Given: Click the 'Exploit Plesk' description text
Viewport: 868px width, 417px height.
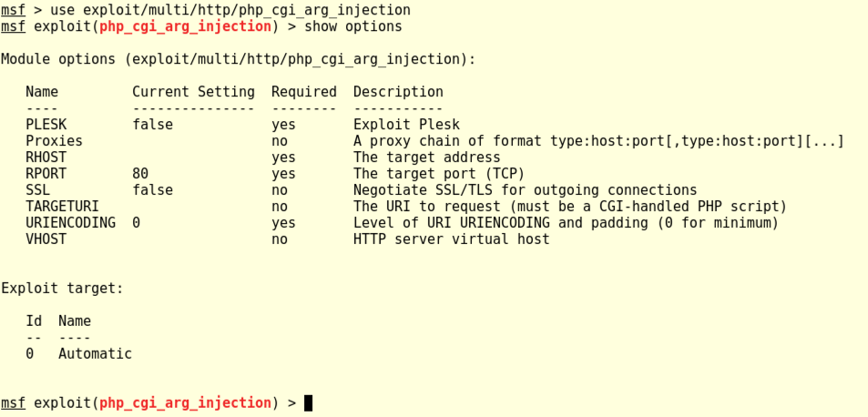Looking at the screenshot, I should (406, 125).
